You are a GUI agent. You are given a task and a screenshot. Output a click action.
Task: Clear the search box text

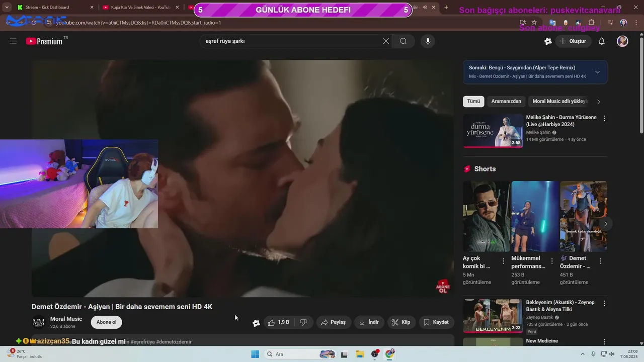(x=386, y=41)
